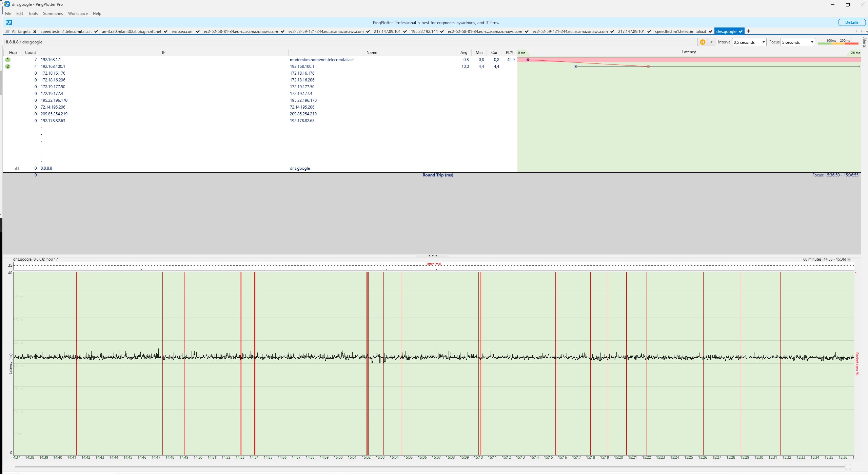Click the Avg column header
Screen dimensions: 868x474
click(x=463, y=53)
